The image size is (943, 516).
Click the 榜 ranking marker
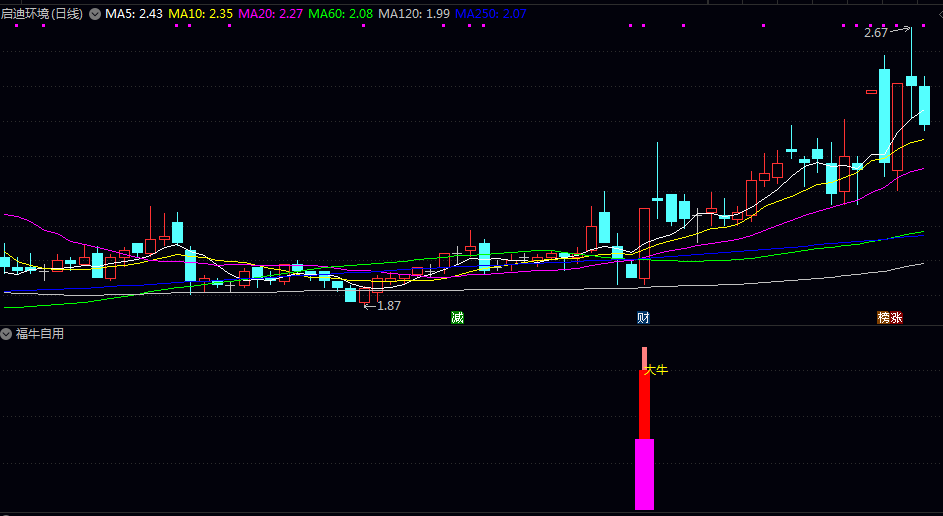883,318
